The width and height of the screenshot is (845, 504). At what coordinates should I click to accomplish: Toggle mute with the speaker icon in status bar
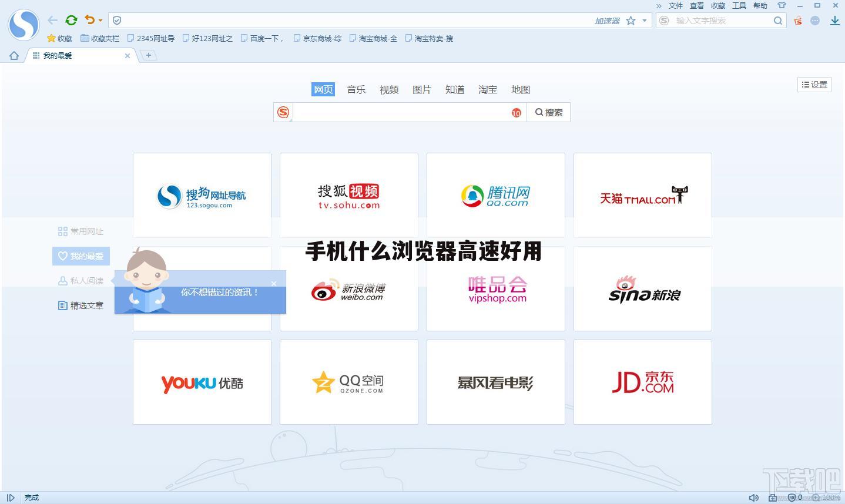(753, 498)
